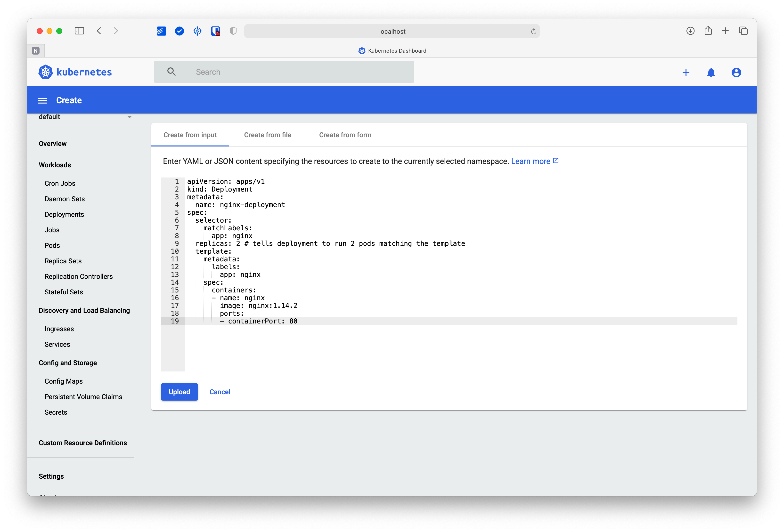Click the extension icon with red lock badge
Screen dimensions: 784x532
pos(215,31)
